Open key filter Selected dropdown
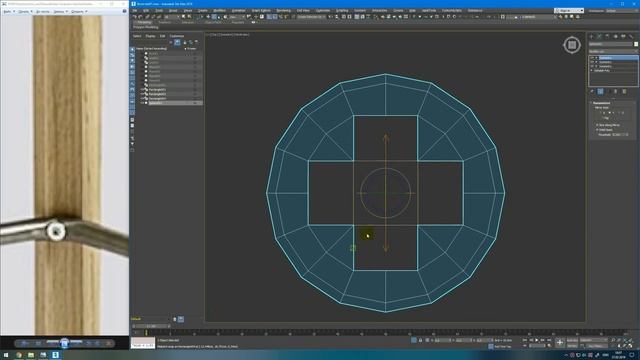640x360 pixels. pos(593,340)
